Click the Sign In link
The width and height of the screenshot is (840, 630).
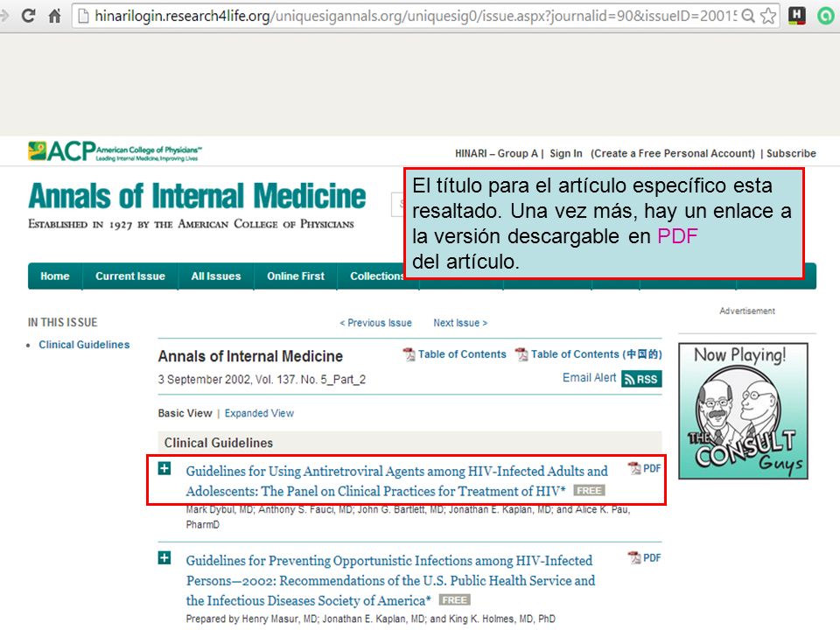tap(566, 154)
